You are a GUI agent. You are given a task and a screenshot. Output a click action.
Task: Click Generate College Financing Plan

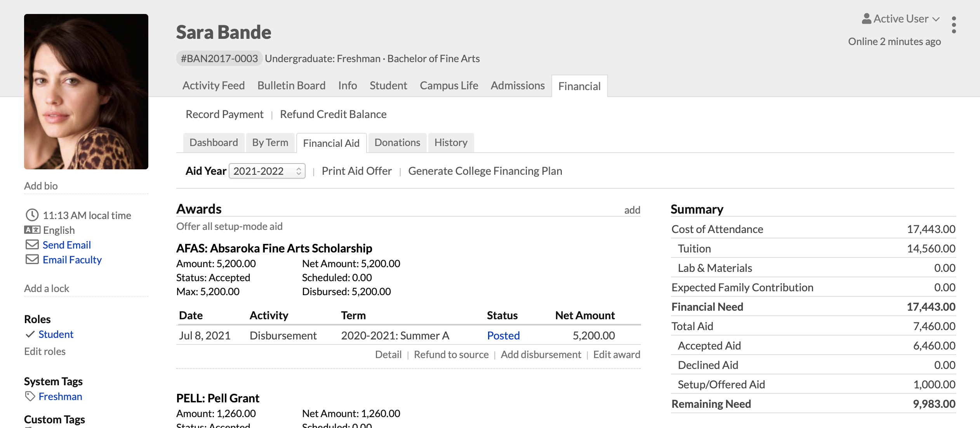(485, 171)
